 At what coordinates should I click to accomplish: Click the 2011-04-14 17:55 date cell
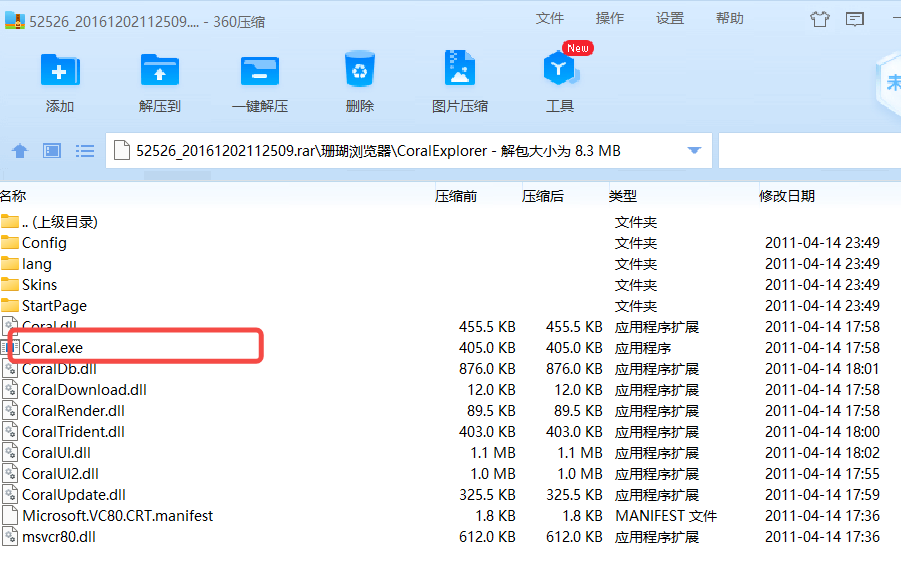click(x=822, y=473)
